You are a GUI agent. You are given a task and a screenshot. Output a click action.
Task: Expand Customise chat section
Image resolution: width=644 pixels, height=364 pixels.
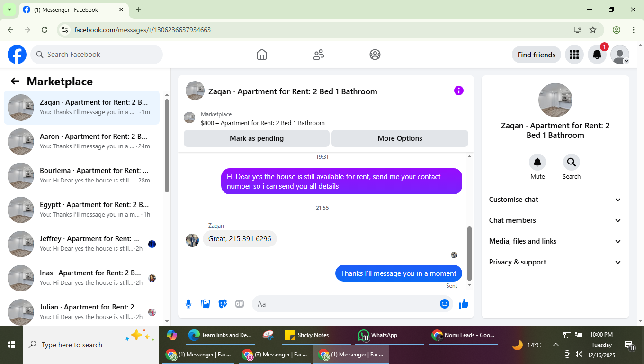555,200
